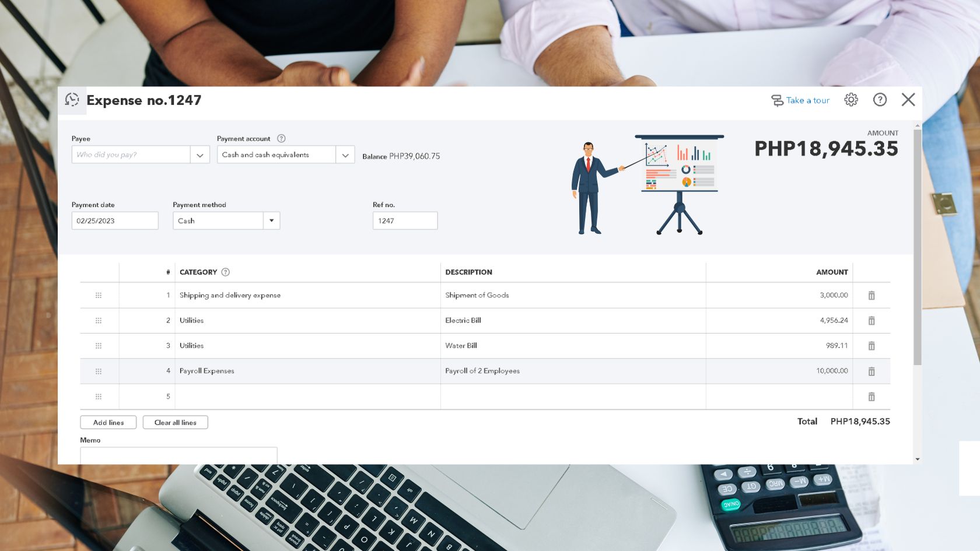Screen dimensions: 980x551
Task: Delete empty line 5
Action: 871,396
